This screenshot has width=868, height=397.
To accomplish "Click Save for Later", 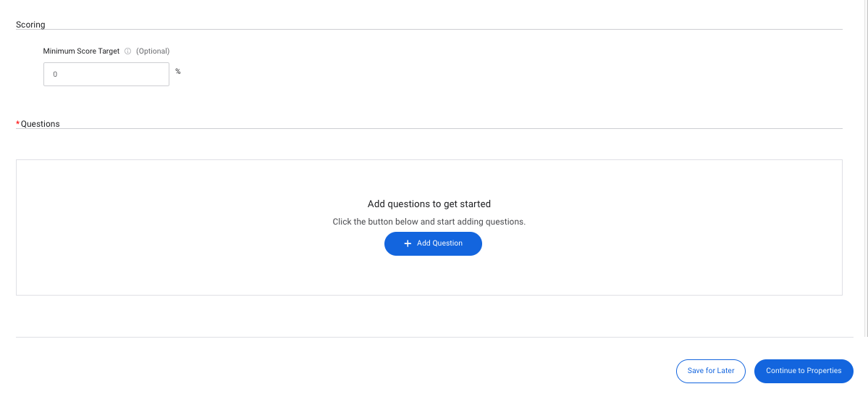I will point(711,371).
